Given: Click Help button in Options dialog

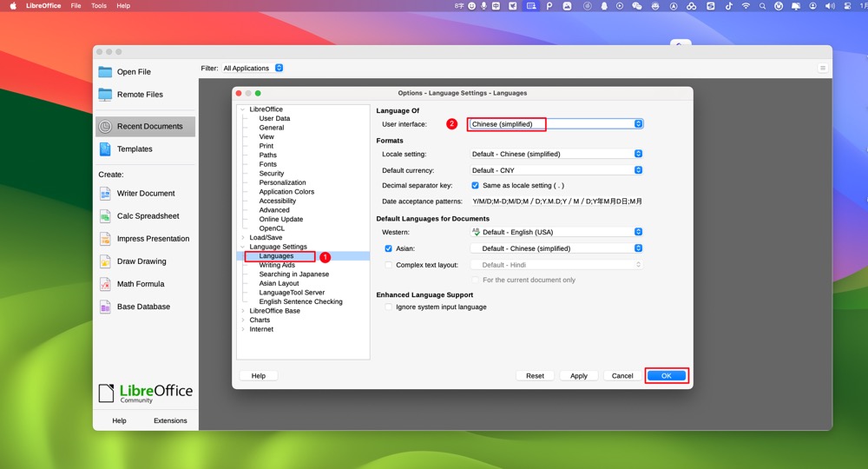Looking at the screenshot, I should tap(259, 375).
